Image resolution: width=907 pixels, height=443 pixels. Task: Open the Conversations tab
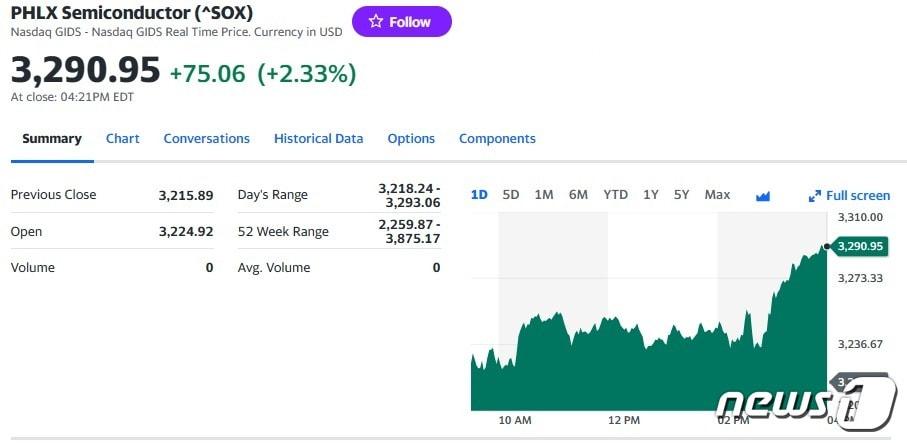tap(207, 139)
